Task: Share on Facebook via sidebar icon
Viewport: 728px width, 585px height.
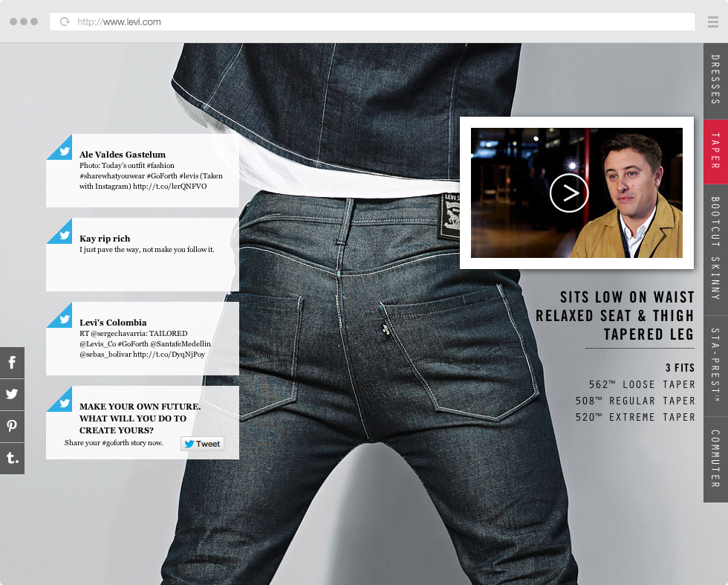Action: [12, 363]
